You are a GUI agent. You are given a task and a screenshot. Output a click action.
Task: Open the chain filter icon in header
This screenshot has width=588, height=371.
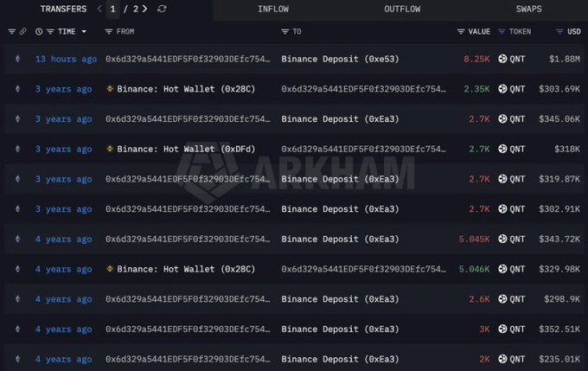(x=11, y=31)
